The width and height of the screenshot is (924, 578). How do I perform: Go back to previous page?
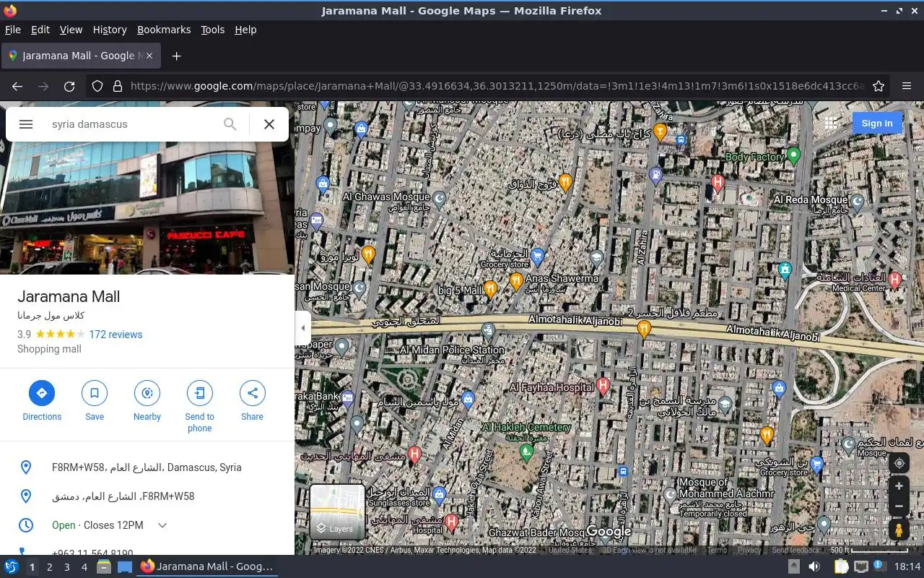pyautogui.click(x=17, y=86)
